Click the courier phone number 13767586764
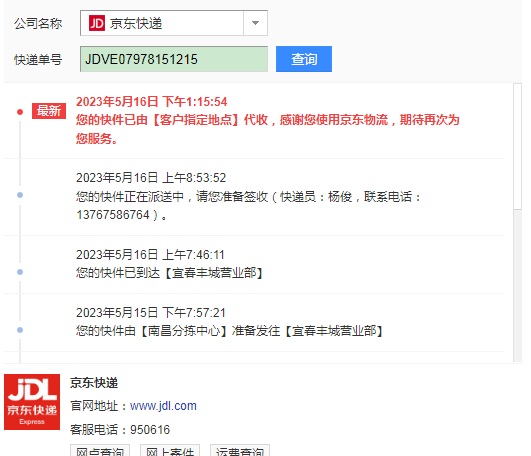 pyautogui.click(x=113, y=215)
